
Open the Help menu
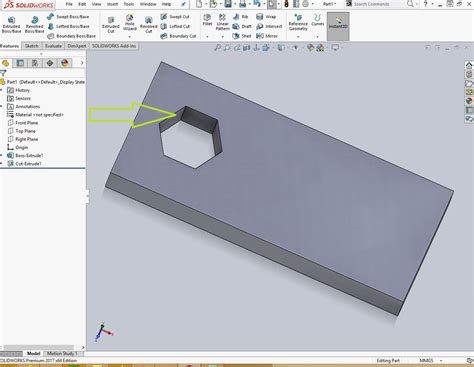[x=166, y=4]
